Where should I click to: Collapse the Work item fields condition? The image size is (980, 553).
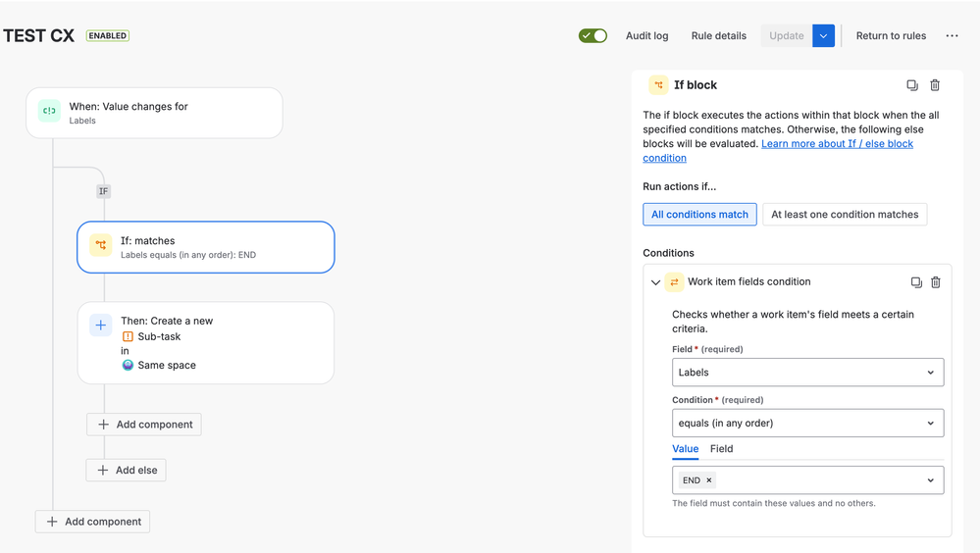(x=655, y=282)
